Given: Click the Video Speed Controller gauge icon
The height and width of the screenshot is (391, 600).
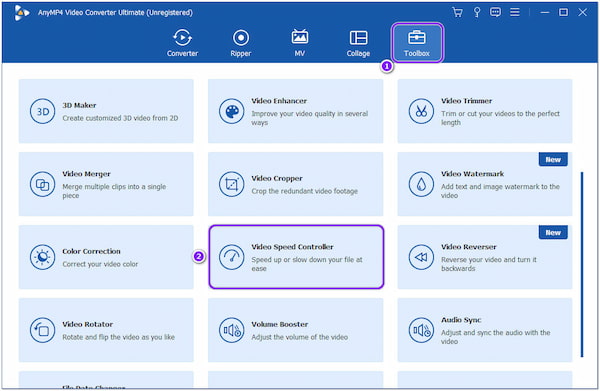Looking at the screenshot, I should [x=232, y=257].
